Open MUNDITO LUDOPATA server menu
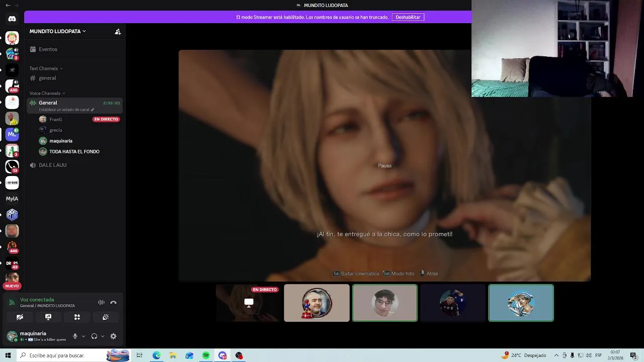644x362 pixels. click(x=58, y=31)
